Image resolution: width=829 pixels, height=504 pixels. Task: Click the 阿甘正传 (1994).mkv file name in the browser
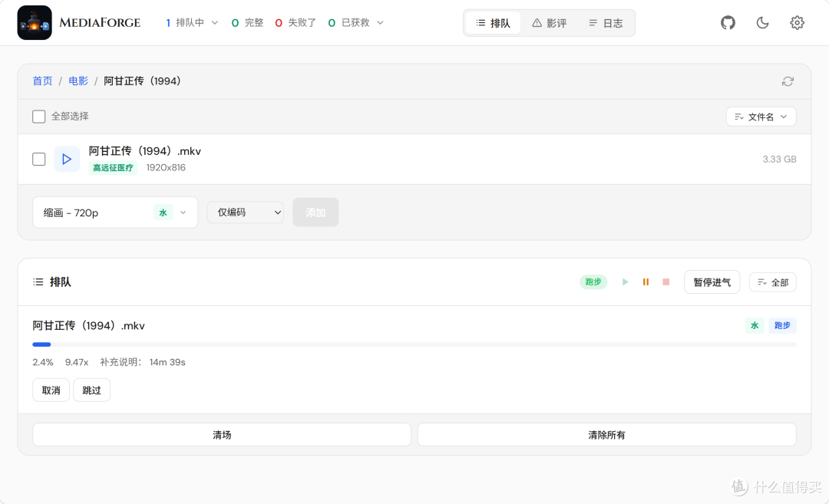click(x=145, y=151)
